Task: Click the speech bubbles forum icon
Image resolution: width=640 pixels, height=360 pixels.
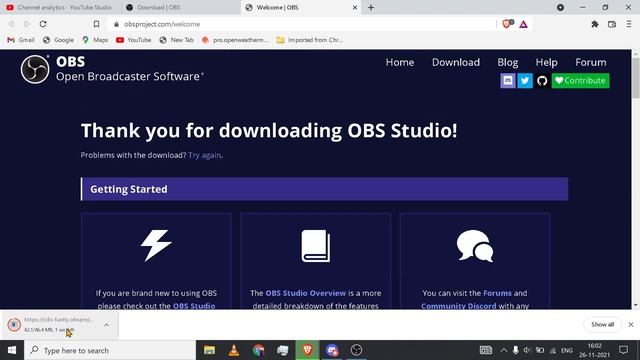Action: pyautogui.click(x=475, y=246)
